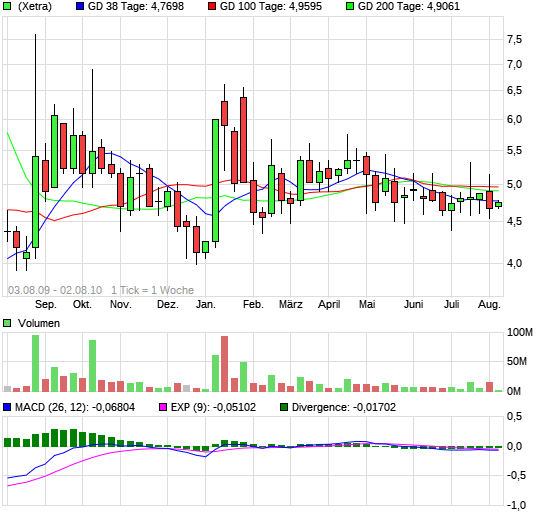
Task: Click the blue MACD legend swatch
Action: coord(7,407)
